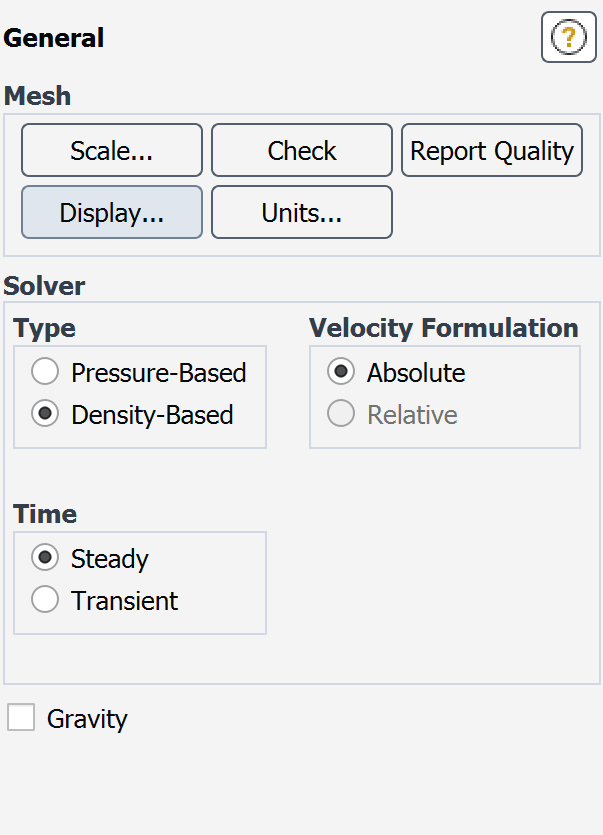Click the Solver section heading
603x835 pixels.
coord(45,286)
